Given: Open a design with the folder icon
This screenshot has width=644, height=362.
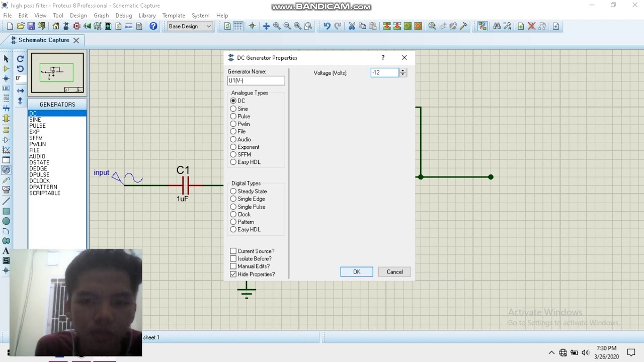Looking at the screenshot, I should [x=21, y=26].
